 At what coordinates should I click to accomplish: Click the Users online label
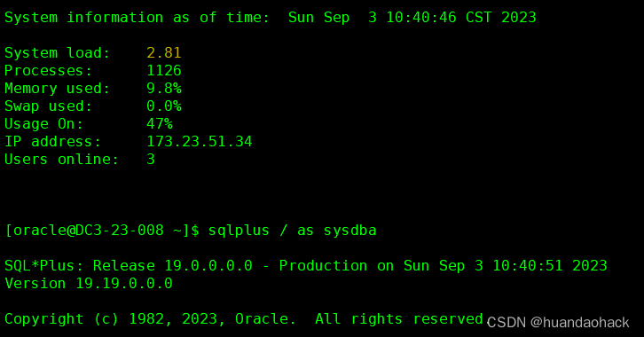coord(62,160)
